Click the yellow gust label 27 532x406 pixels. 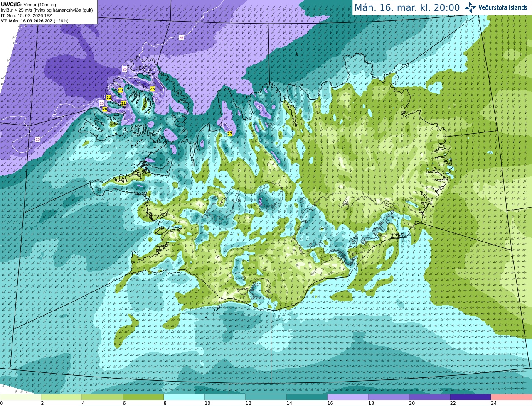point(230,134)
